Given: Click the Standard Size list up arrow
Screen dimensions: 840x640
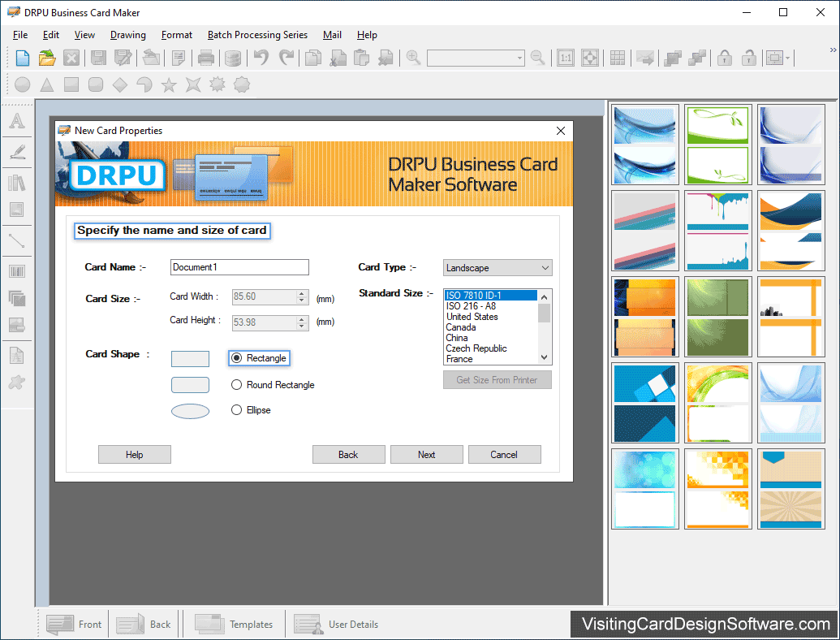Looking at the screenshot, I should click(x=545, y=297).
